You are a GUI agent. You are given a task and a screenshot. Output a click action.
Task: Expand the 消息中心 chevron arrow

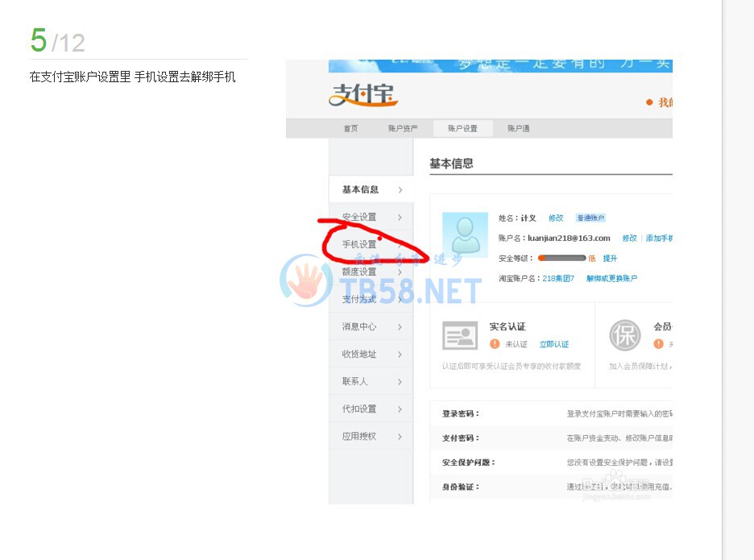point(400,327)
